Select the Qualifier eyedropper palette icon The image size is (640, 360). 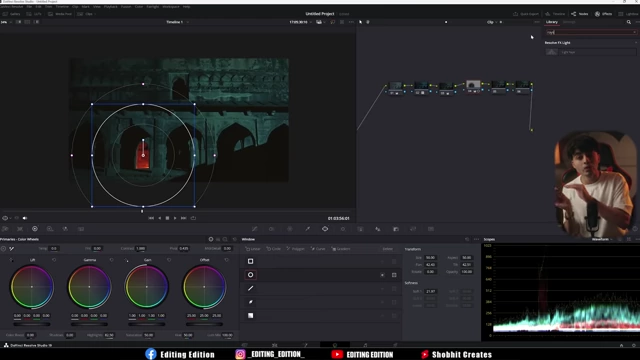[x=307, y=229]
